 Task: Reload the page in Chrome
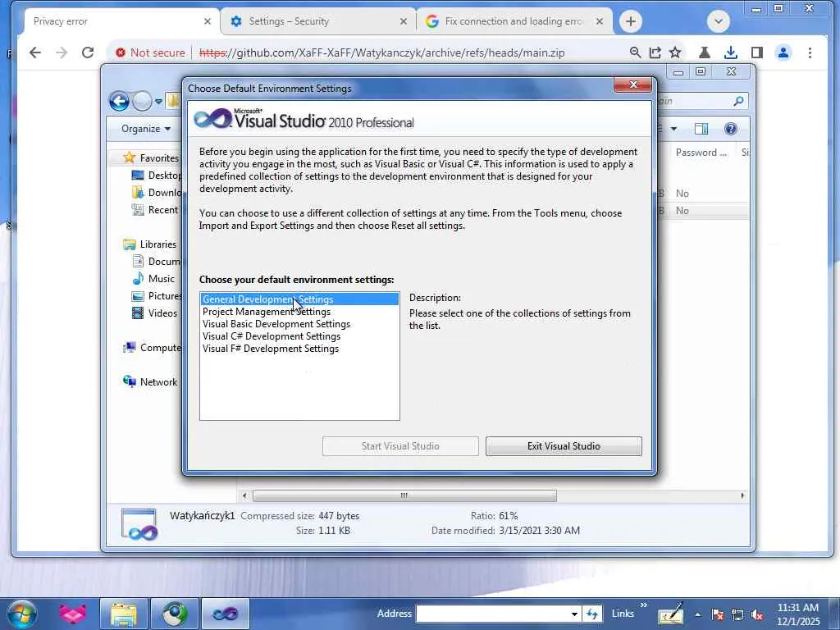[x=88, y=52]
